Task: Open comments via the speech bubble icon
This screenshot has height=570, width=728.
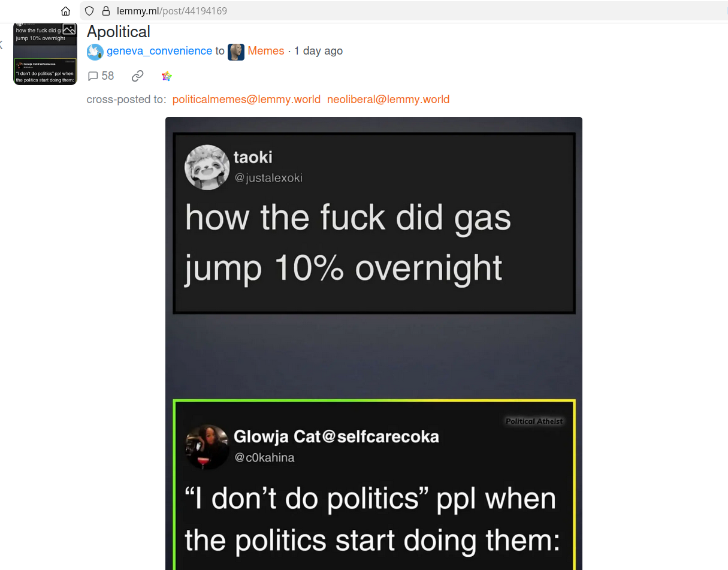Action: 93,76
